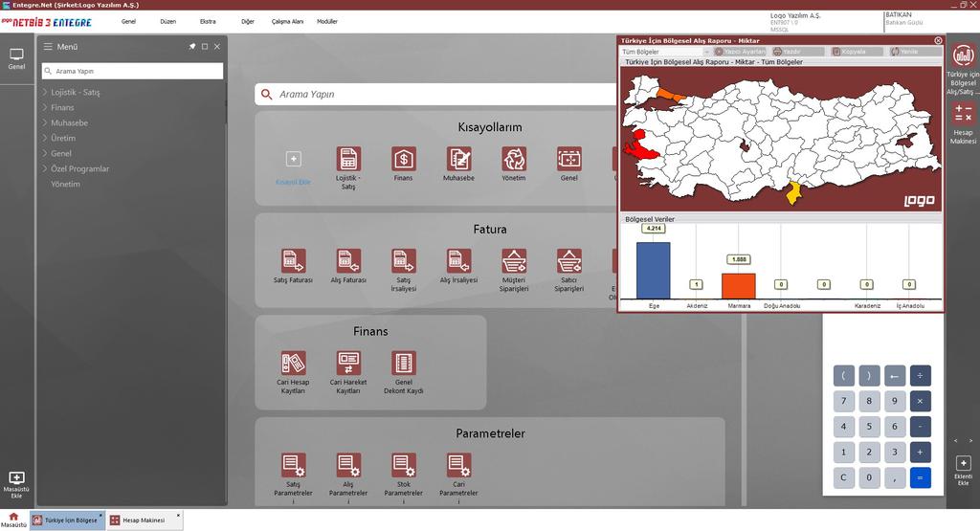The height and width of the screenshot is (531, 980).
Task: Open the Satış Parametreleri icon
Action: pyautogui.click(x=293, y=465)
